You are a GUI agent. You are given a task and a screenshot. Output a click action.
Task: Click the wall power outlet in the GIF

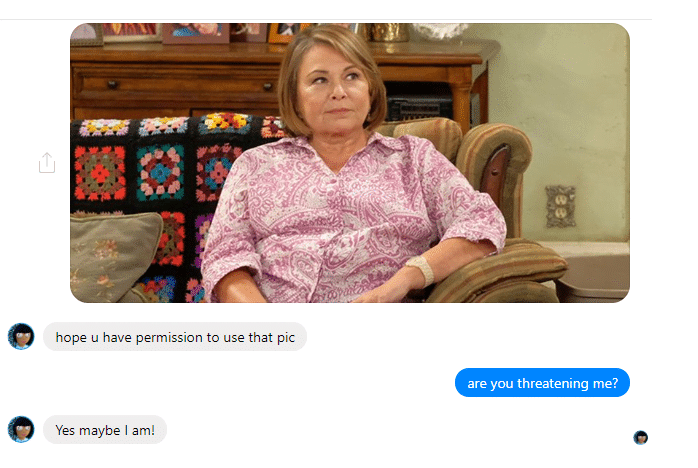coord(560,207)
